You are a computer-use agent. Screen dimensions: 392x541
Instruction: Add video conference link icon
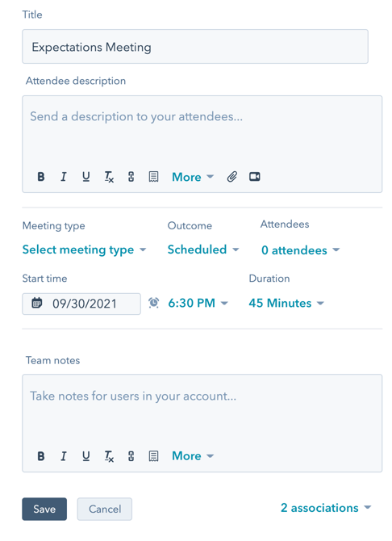(255, 177)
